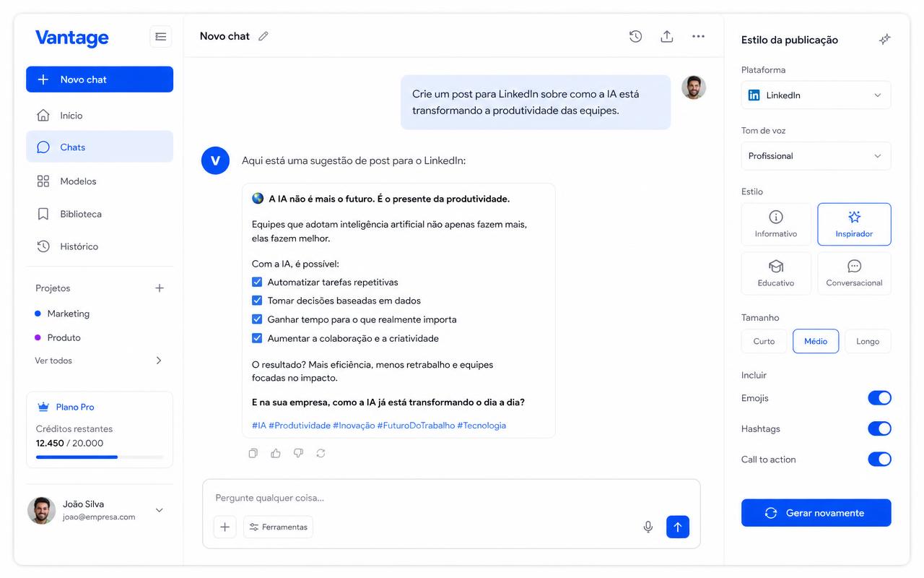Set post size to Médio
The height and width of the screenshot is (578, 924).
(816, 341)
